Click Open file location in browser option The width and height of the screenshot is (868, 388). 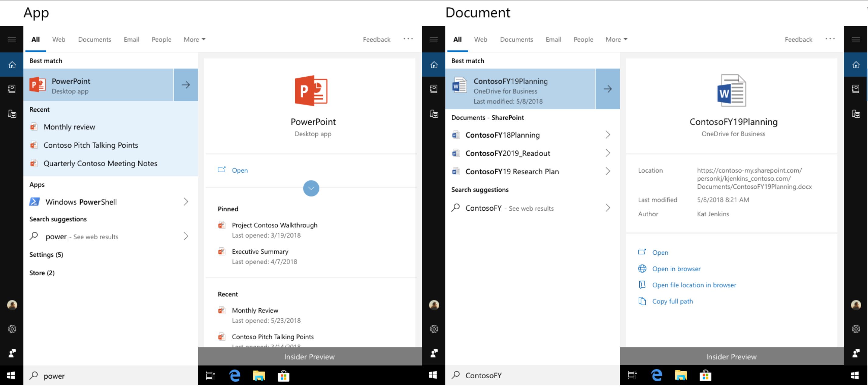[x=694, y=285]
